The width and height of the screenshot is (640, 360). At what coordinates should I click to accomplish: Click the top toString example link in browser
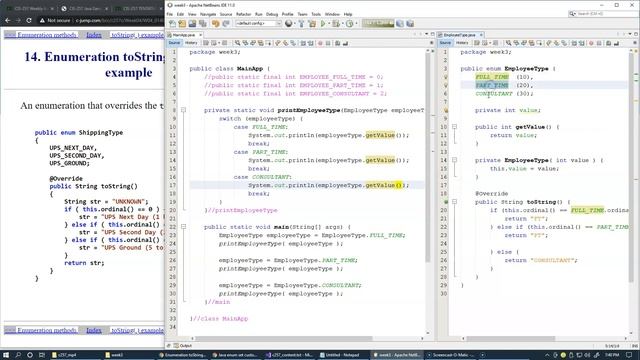point(137,36)
